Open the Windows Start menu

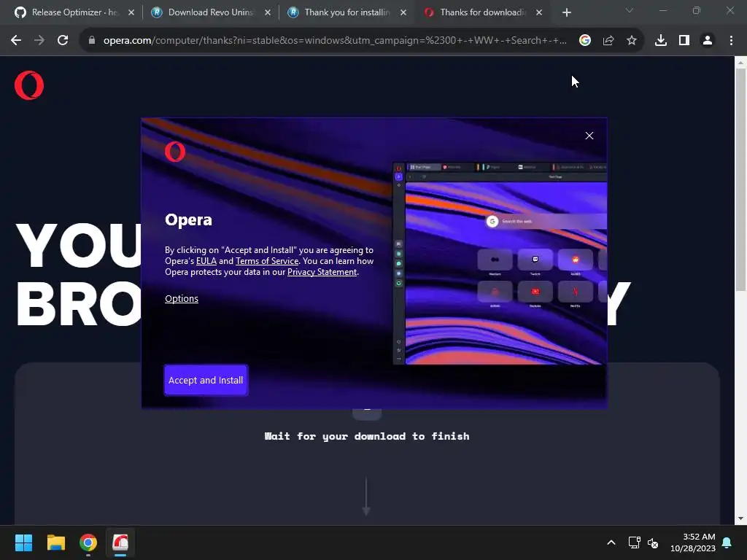click(x=23, y=542)
